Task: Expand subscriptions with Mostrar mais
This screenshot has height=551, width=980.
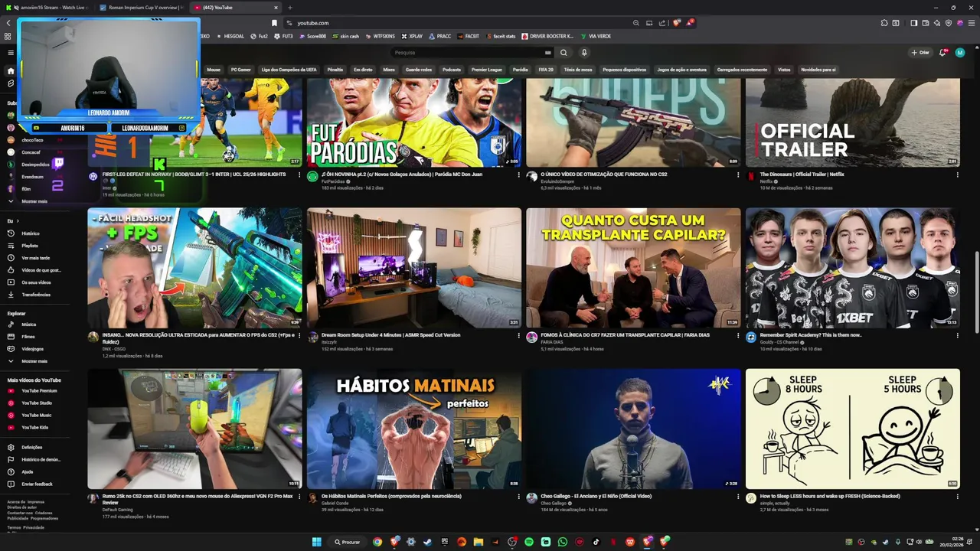Action: [34, 201]
